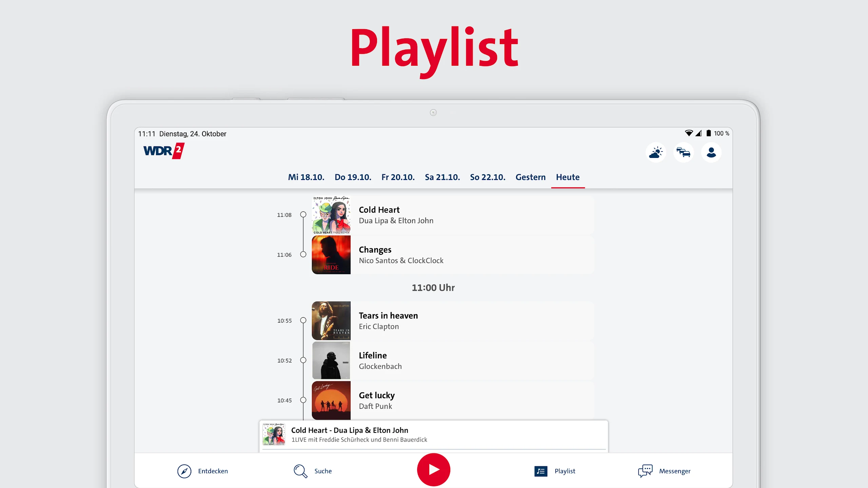Tap the Changes song title
The width and height of the screenshot is (868, 488).
375,250
